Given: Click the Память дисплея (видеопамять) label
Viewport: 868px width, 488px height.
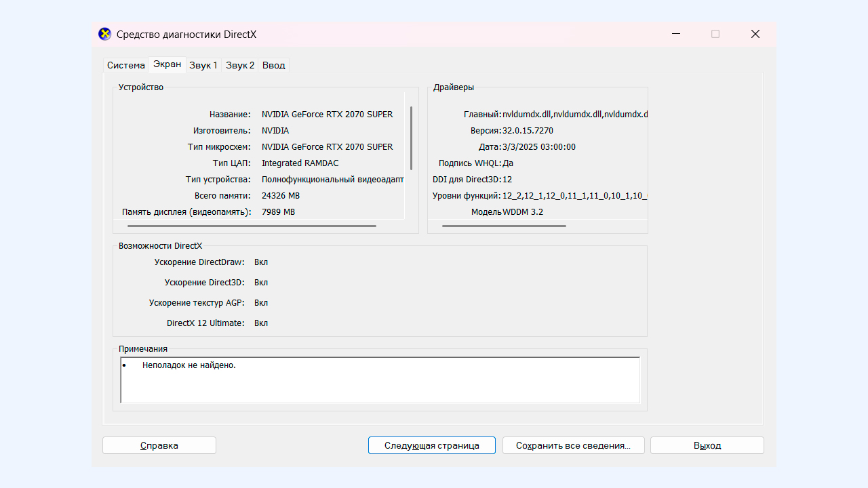Looking at the screenshot, I should coord(186,212).
